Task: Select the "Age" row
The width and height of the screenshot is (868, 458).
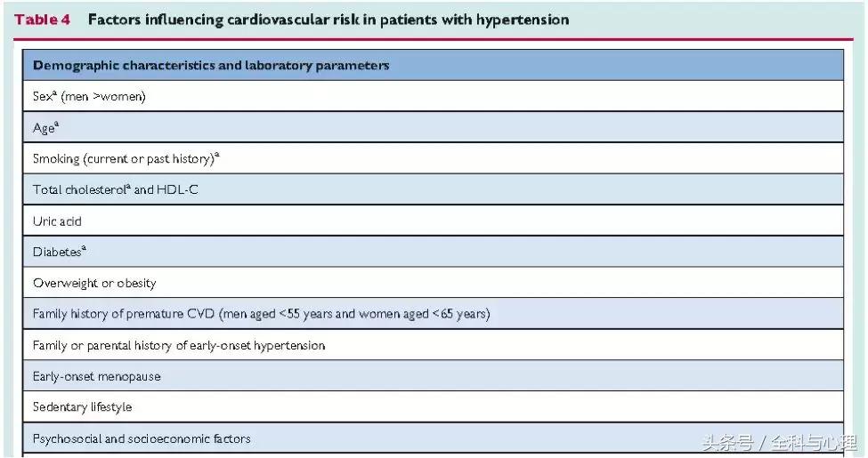Action: (45, 128)
